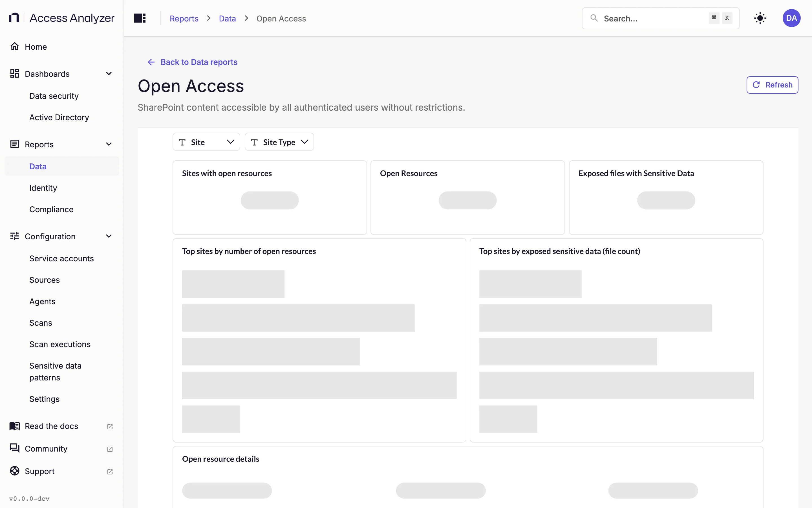Open the Support link

point(62,471)
